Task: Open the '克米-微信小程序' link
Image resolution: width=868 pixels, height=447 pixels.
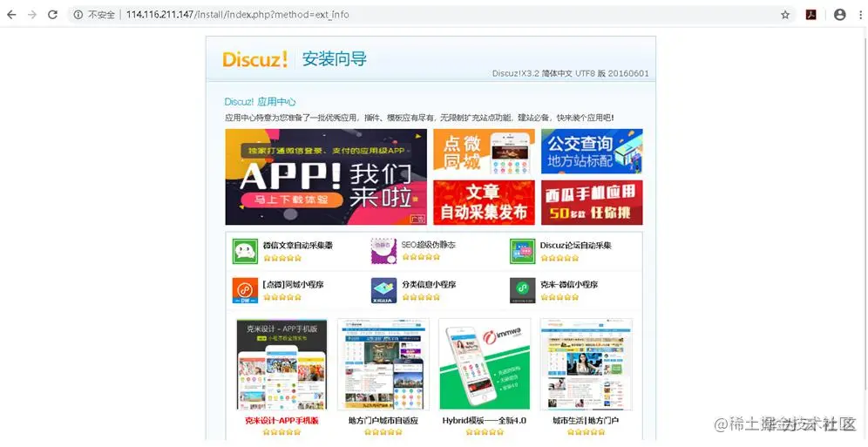Action: coord(569,284)
